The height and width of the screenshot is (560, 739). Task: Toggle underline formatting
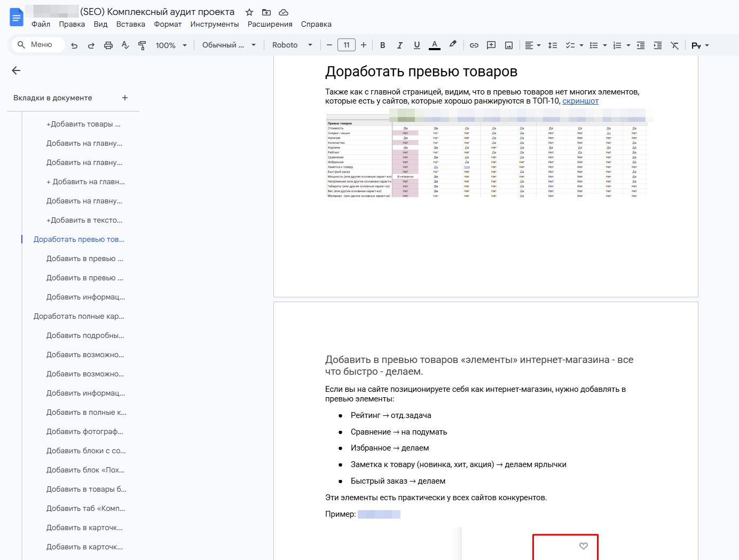click(x=417, y=45)
